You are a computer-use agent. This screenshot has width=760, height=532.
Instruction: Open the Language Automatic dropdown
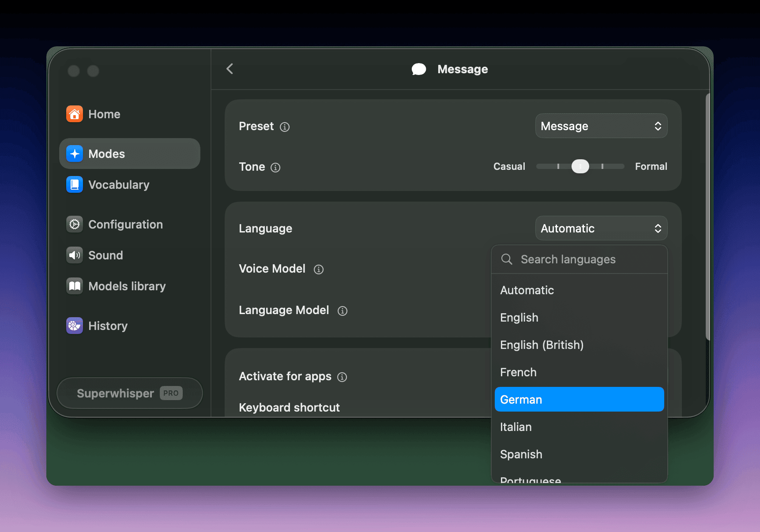[x=601, y=229]
